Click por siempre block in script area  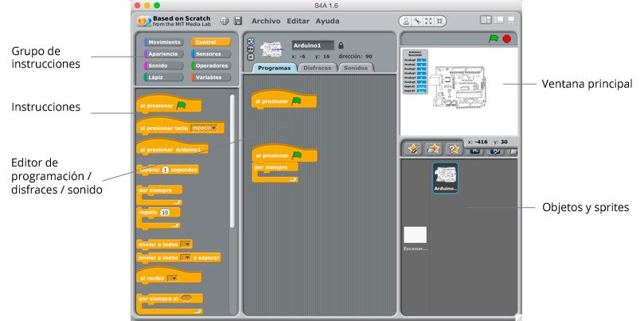point(275,172)
